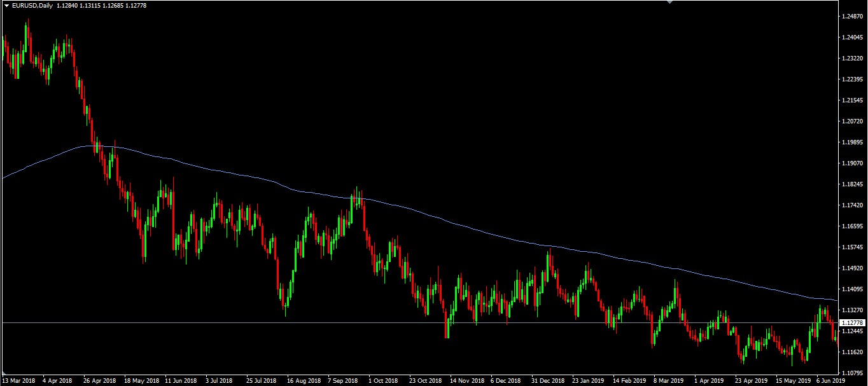The height and width of the screenshot is (386, 868).
Task: Click the 23 Apr 2019 date label
Action: click(752, 381)
